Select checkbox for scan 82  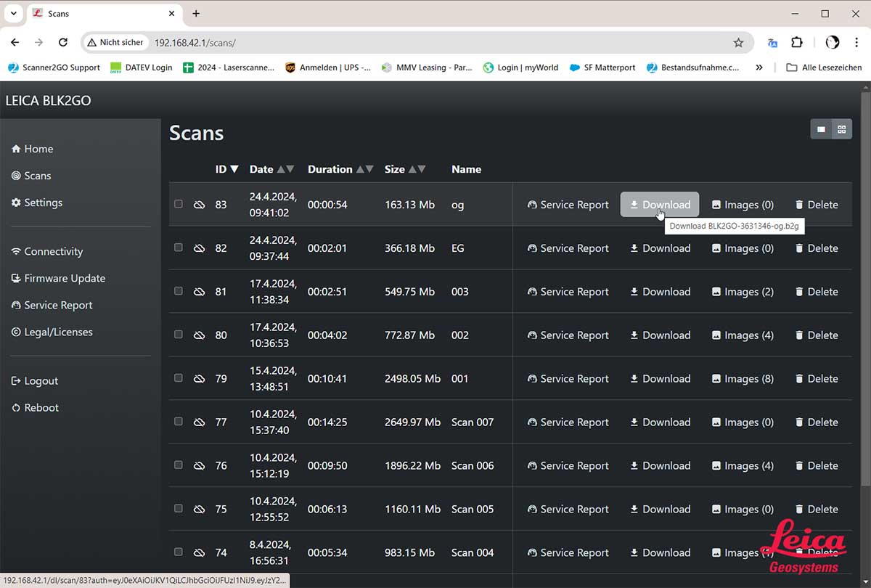[179, 248]
